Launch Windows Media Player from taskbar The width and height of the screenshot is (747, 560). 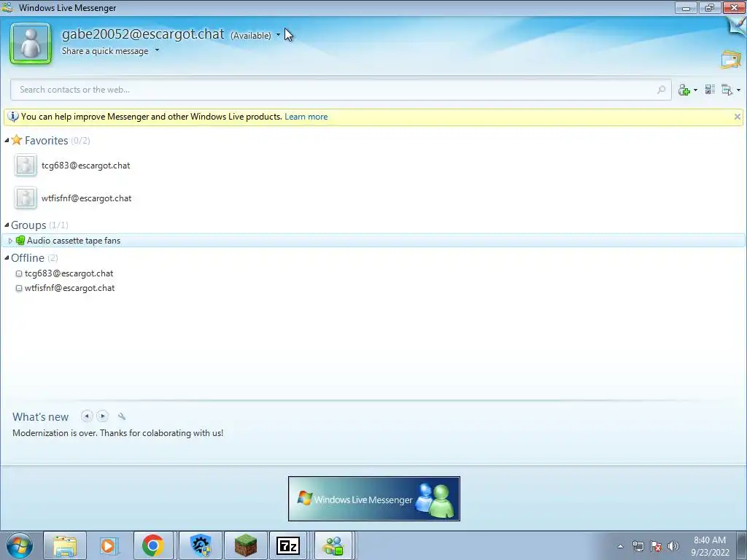(x=108, y=545)
